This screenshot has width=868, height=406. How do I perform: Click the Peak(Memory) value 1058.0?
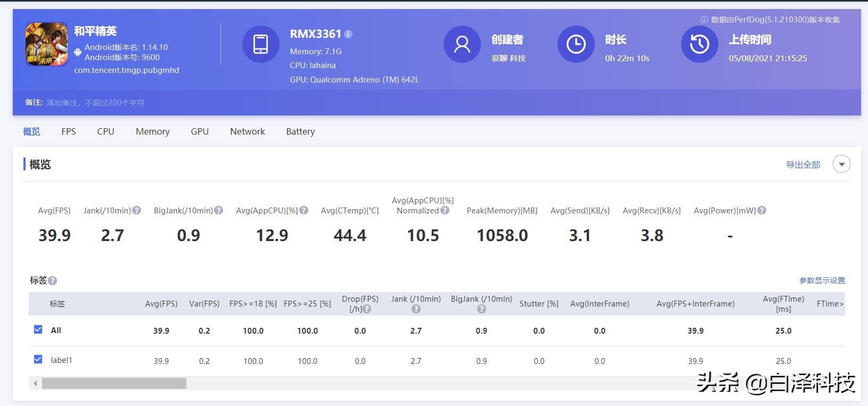[x=502, y=235]
